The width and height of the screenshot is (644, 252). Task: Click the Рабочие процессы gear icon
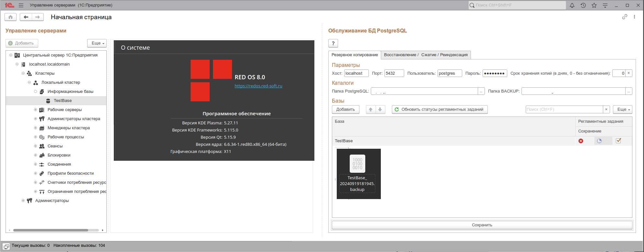pos(42,137)
